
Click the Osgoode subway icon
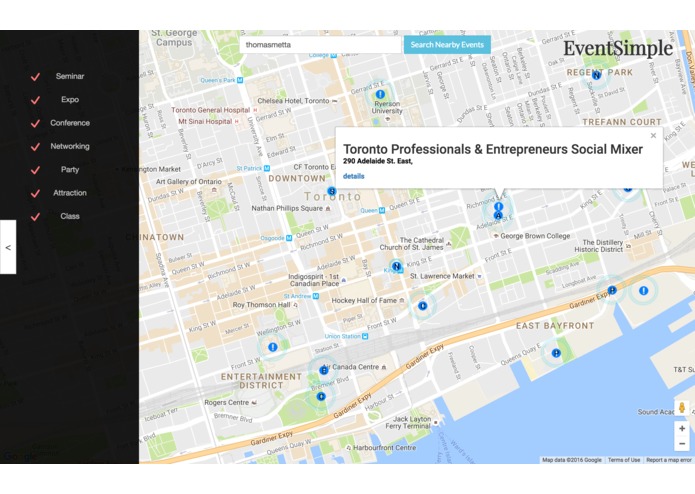[x=289, y=238]
